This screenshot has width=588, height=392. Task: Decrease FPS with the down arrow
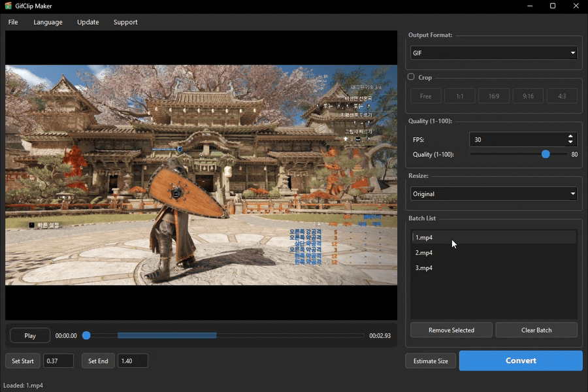tap(570, 142)
